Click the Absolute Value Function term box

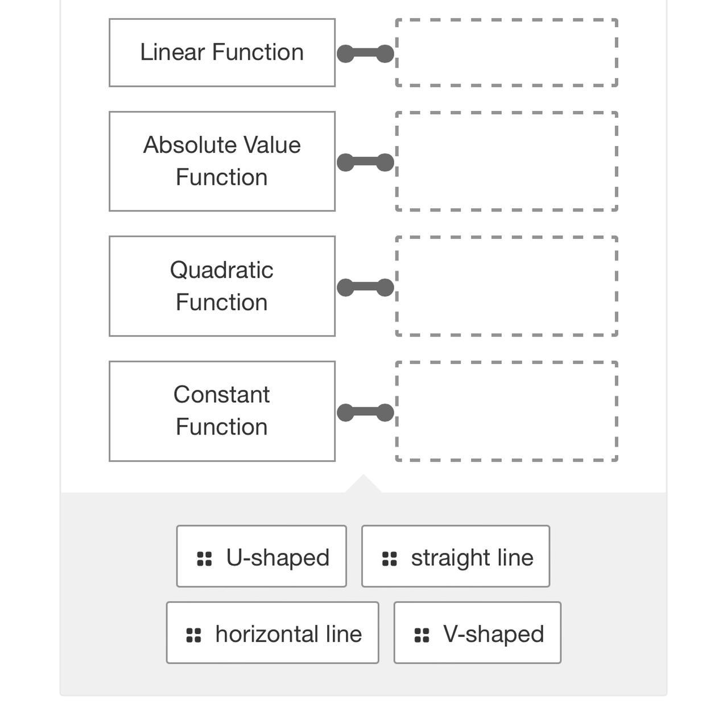pyautogui.click(x=221, y=161)
